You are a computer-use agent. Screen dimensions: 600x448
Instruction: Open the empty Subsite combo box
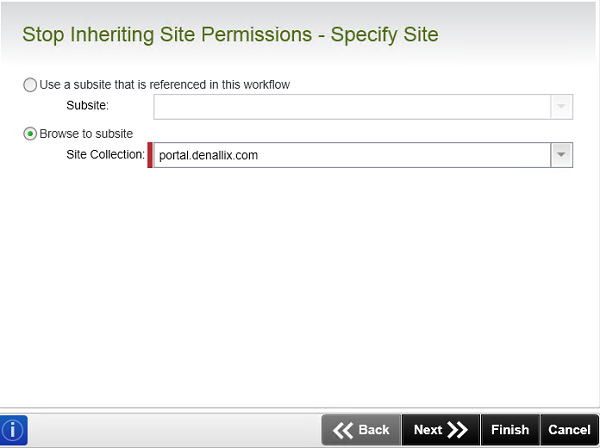[x=363, y=107]
